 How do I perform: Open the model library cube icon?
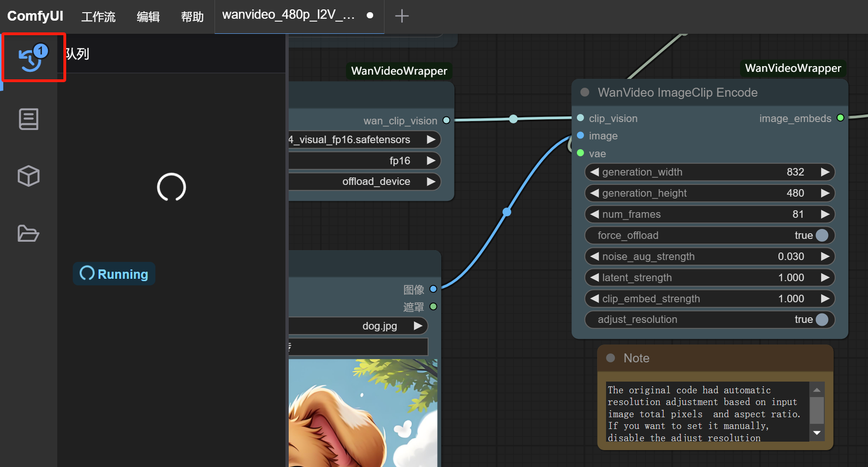[29, 176]
